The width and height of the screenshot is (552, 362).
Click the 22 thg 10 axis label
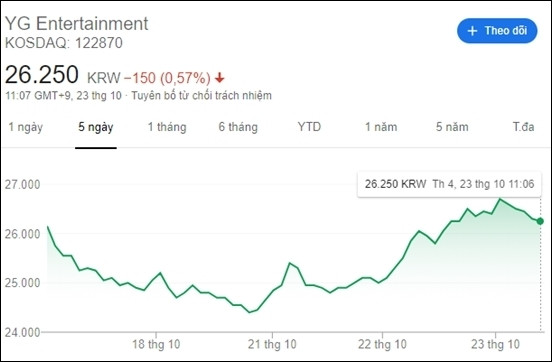click(382, 344)
